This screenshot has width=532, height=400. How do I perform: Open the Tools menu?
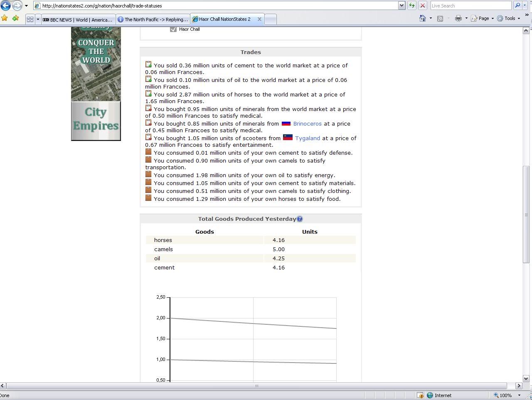(508, 18)
